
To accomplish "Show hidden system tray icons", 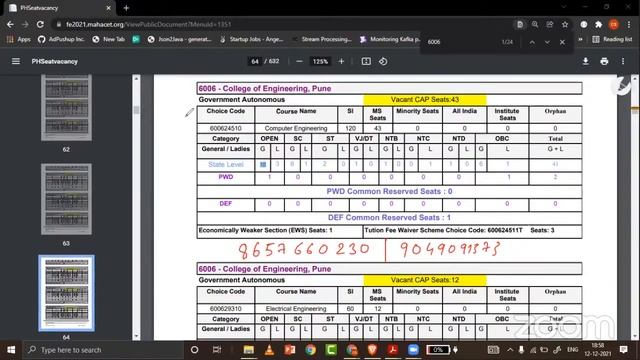I will (x=510, y=350).
